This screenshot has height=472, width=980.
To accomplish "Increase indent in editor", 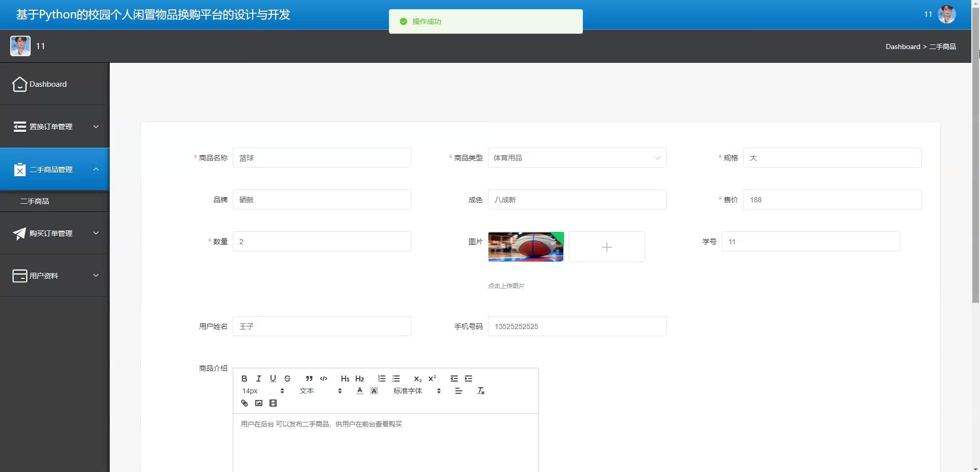I will 468,379.
